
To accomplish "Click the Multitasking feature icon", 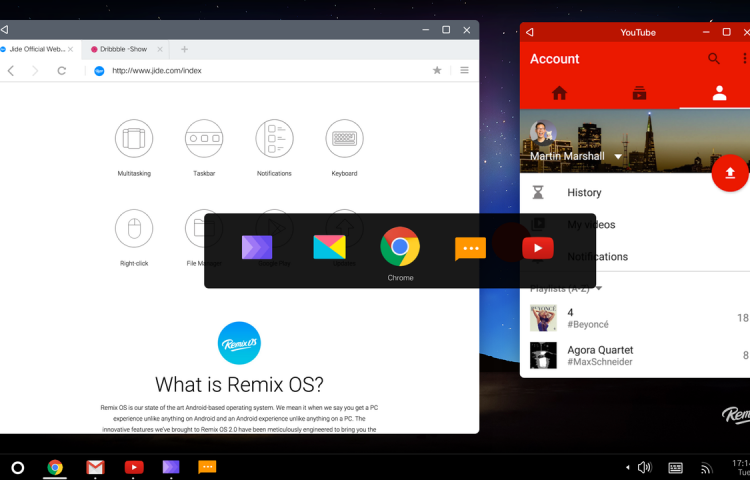I will click(x=134, y=138).
